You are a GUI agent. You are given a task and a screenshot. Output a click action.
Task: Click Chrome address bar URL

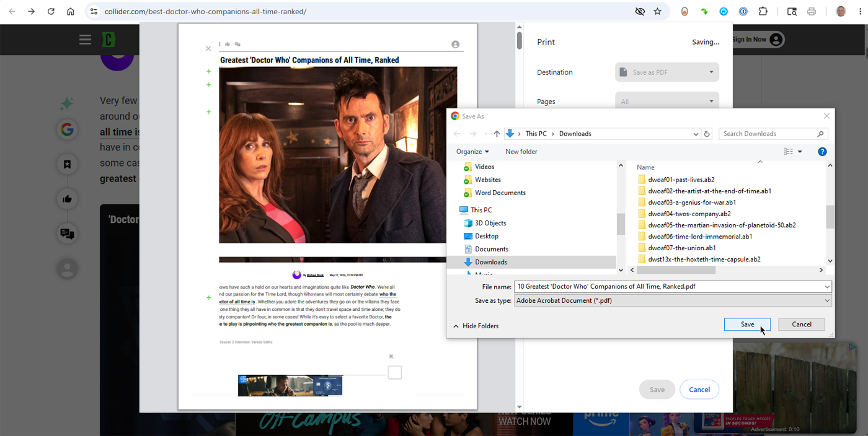click(x=205, y=11)
